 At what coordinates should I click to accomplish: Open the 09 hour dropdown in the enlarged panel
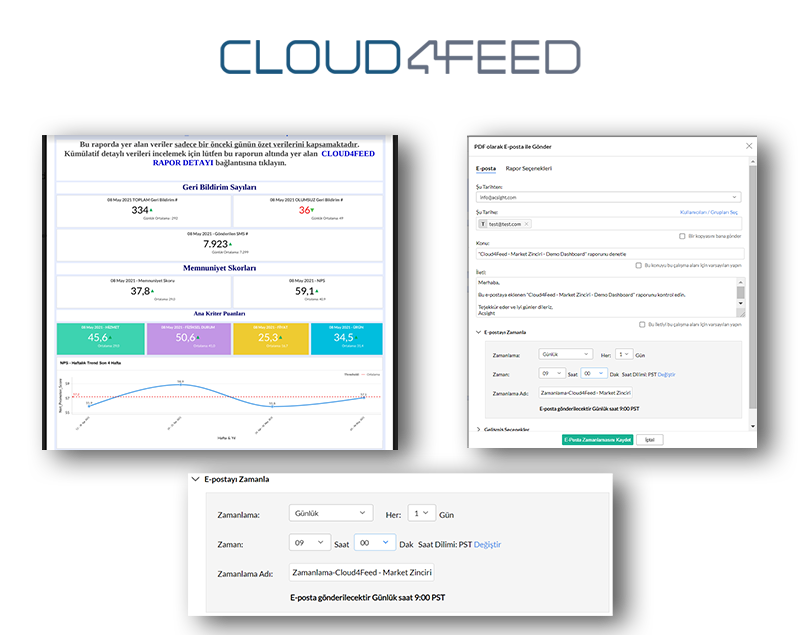[309, 543]
